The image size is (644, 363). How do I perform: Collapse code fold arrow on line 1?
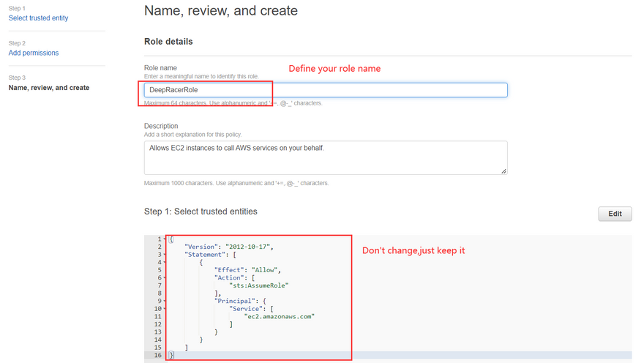tap(165, 239)
